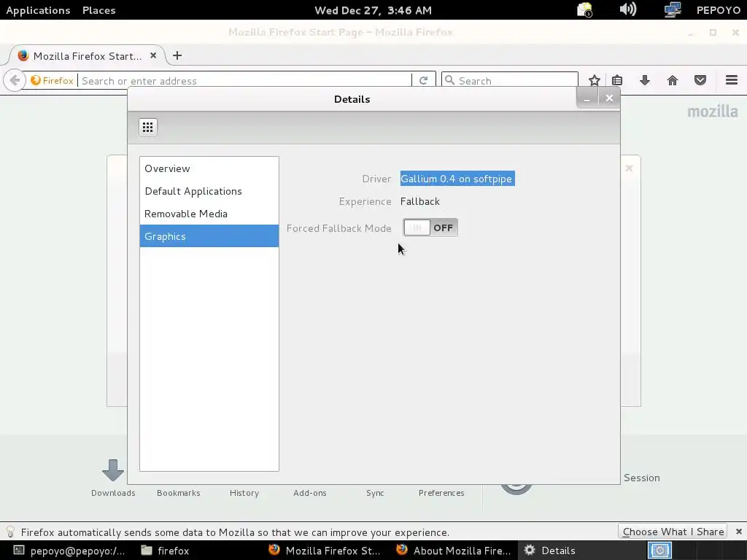Open Downloads shortcut on Firefox start page
Screen dimensions: 747x560
[113, 478]
